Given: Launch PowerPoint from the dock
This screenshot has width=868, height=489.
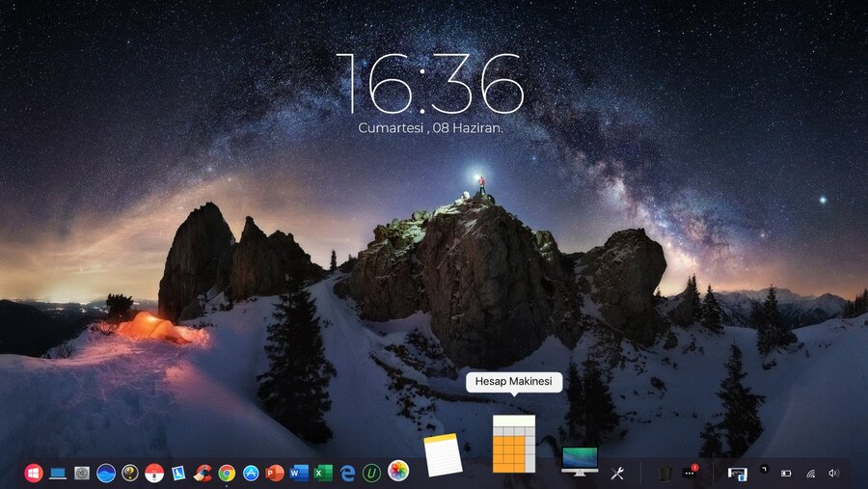Looking at the screenshot, I should (x=275, y=473).
